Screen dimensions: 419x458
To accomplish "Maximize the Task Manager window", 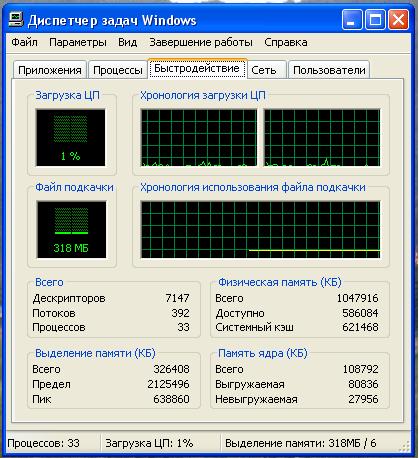I will point(375,20).
